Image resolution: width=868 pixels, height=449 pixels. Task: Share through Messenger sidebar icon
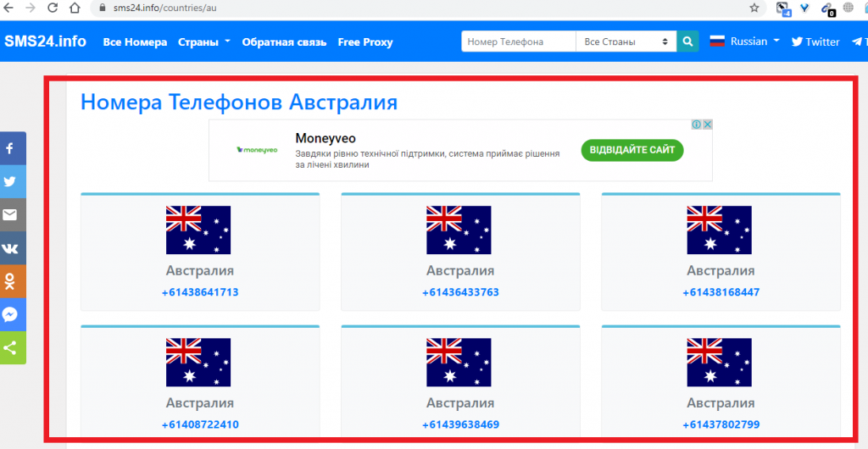point(11,314)
